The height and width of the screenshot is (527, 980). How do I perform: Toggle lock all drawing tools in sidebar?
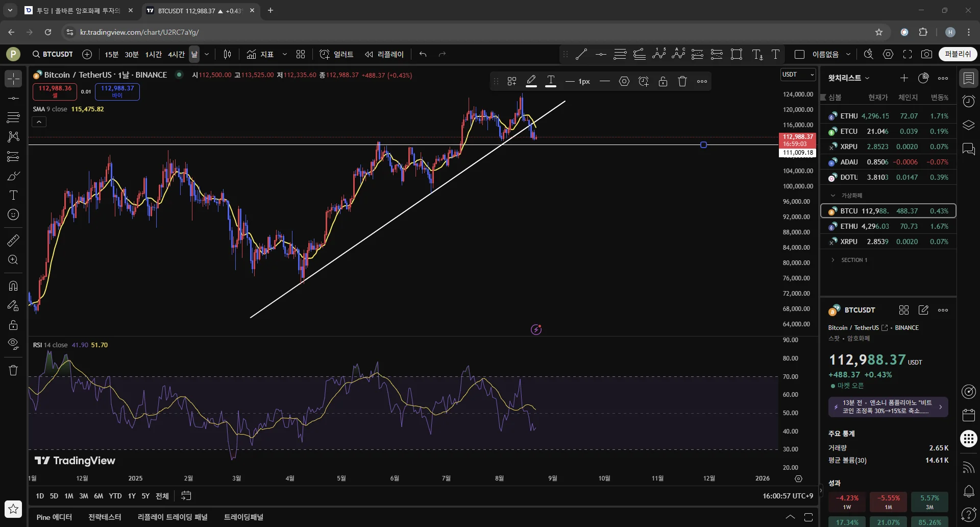13,325
